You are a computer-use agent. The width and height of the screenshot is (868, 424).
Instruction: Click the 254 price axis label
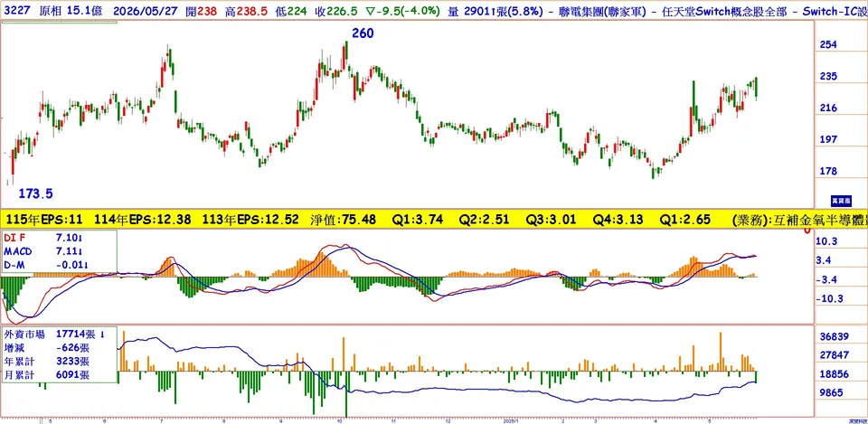(x=828, y=45)
